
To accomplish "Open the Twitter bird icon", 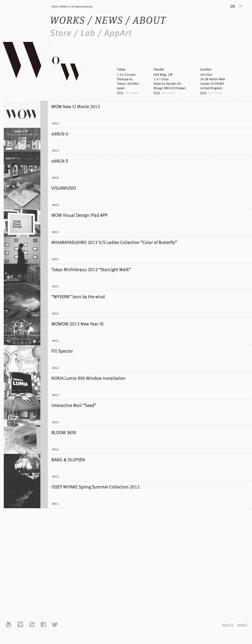I will [55, 624].
